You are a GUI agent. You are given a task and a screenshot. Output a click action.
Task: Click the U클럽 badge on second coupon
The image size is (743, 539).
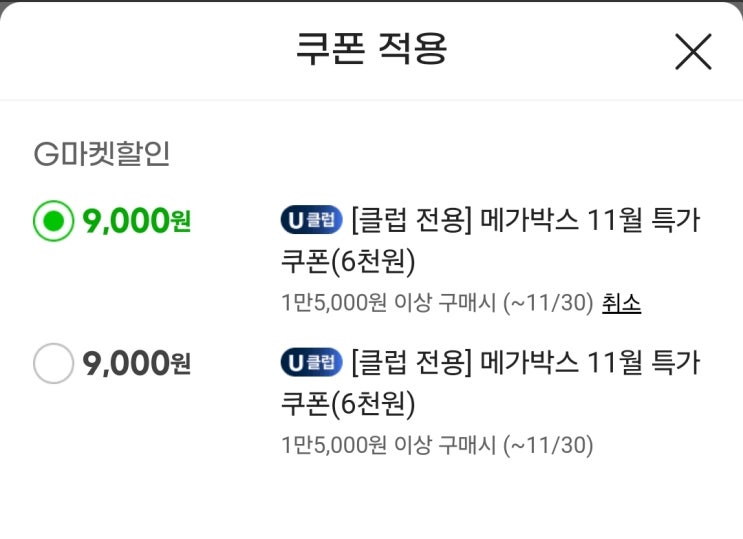[x=311, y=362]
